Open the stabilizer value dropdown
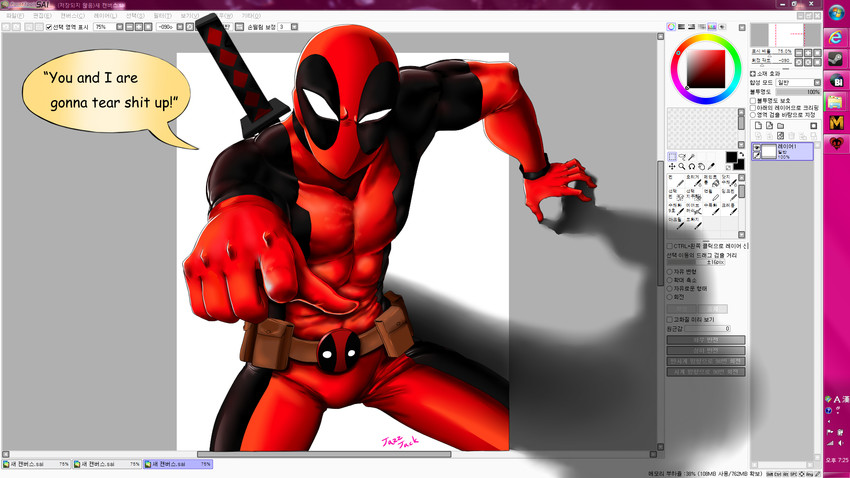 (x=294, y=27)
